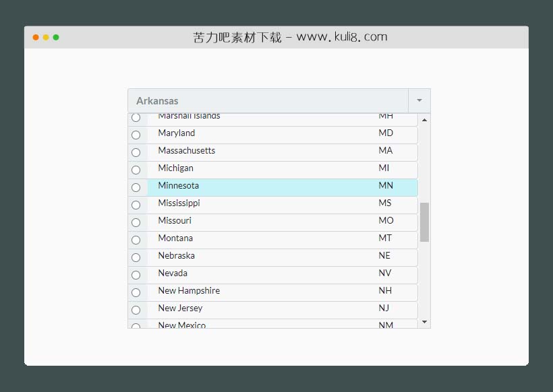Choose Missouri from the state list
Screen dimensions: 553x392
[x=175, y=221]
